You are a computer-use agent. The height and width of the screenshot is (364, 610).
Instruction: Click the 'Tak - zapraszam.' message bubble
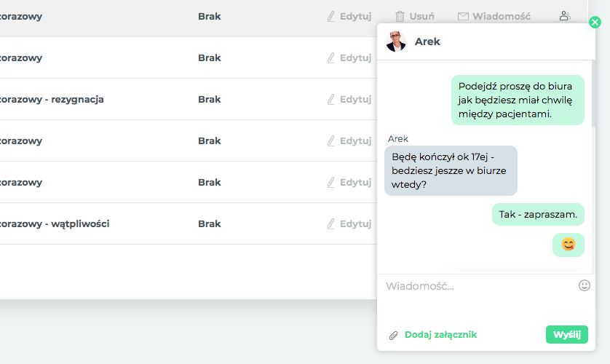[x=538, y=214]
